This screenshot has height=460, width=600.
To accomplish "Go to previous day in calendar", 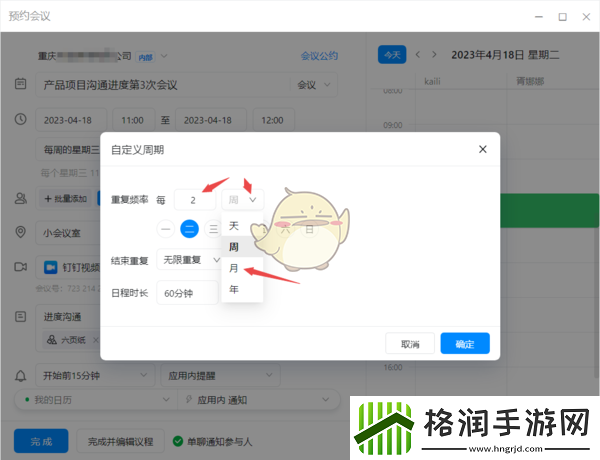I will tap(418, 55).
